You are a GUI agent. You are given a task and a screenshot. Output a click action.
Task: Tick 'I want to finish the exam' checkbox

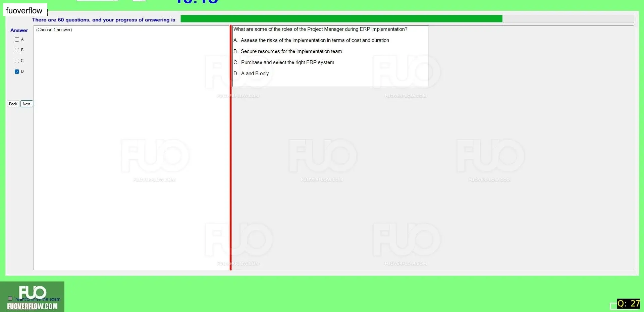[10, 298]
